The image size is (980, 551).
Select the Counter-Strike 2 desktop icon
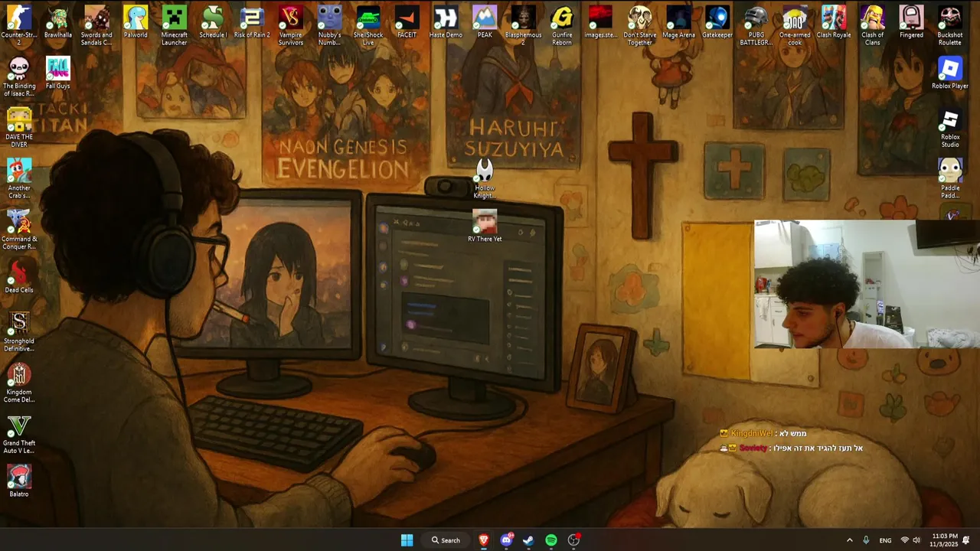point(19,24)
